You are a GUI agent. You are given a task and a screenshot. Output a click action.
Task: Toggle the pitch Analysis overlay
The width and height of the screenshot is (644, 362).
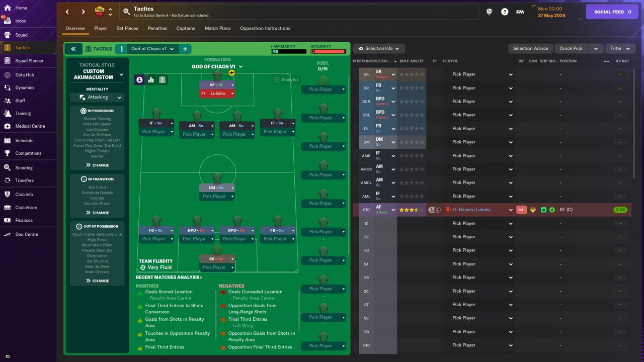286,79
